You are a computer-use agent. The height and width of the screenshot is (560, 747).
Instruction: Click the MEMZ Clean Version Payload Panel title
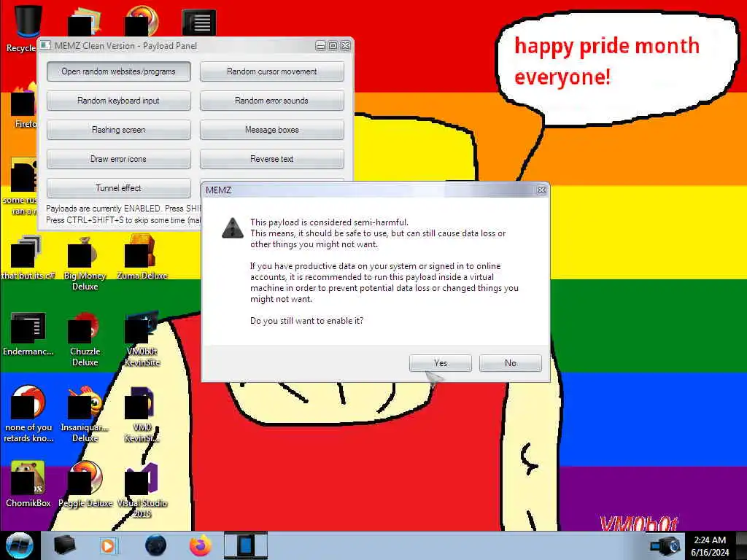[125, 46]
